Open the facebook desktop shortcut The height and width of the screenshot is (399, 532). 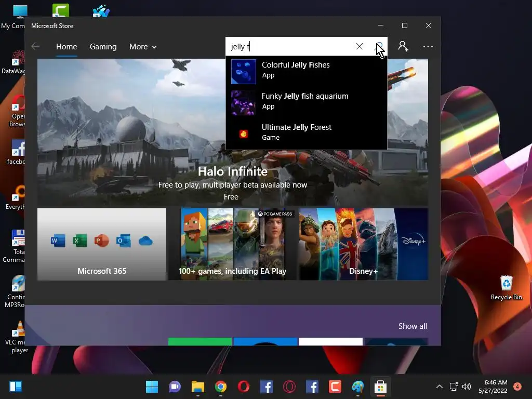click(x=16, y=152)
